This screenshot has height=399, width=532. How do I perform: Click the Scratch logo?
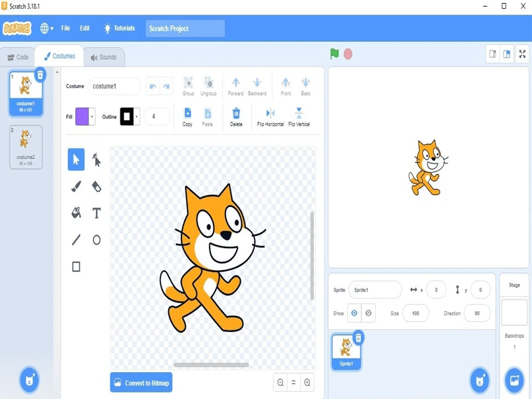pyautogui.click(x=17, y=29)
